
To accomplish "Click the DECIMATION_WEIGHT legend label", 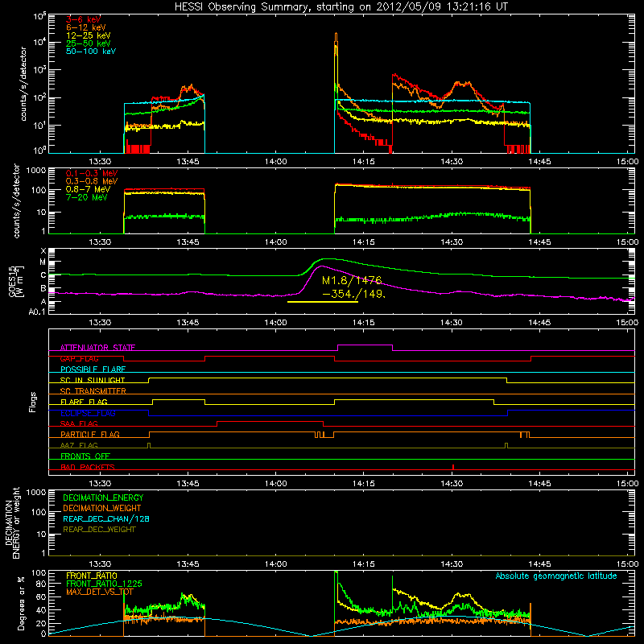I will 102,508.
